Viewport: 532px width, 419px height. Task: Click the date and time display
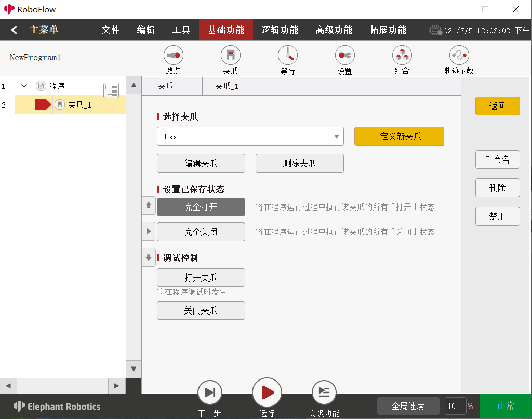tap(487, 31)
